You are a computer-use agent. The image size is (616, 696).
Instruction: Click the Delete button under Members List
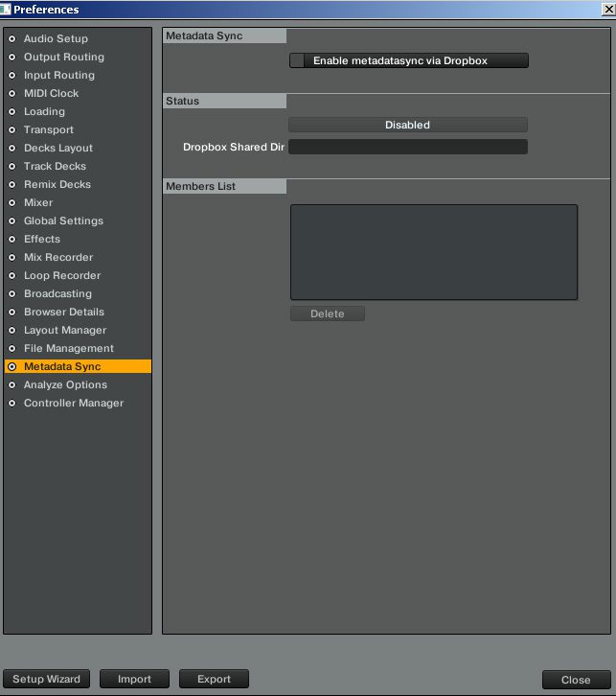coord(327,314)
